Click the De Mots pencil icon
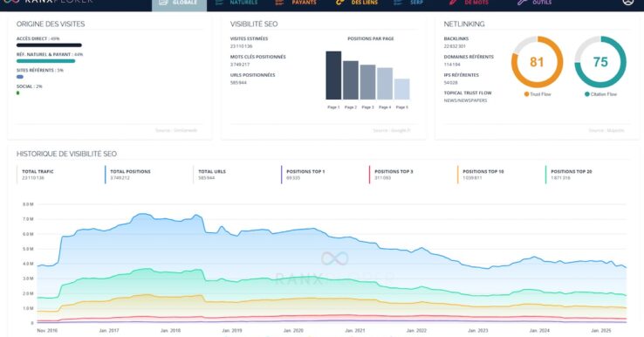This screenshot has width=644, height=337. coord(453,2)
